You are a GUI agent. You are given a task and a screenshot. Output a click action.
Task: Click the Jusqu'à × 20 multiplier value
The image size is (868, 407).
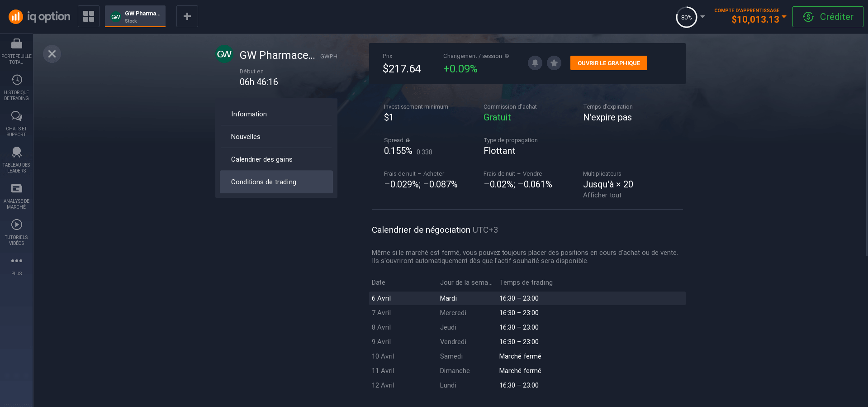coord(608,184)
